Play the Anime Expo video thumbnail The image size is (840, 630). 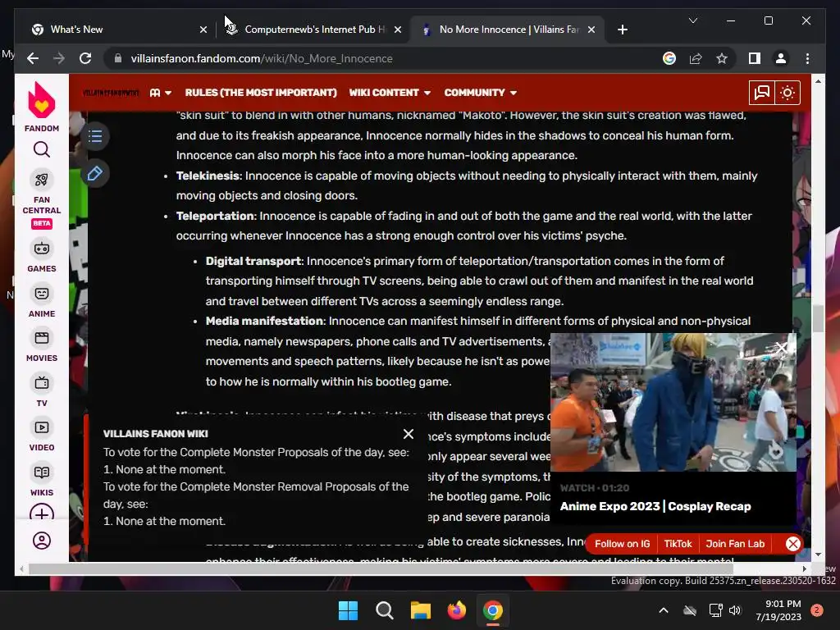673,402
